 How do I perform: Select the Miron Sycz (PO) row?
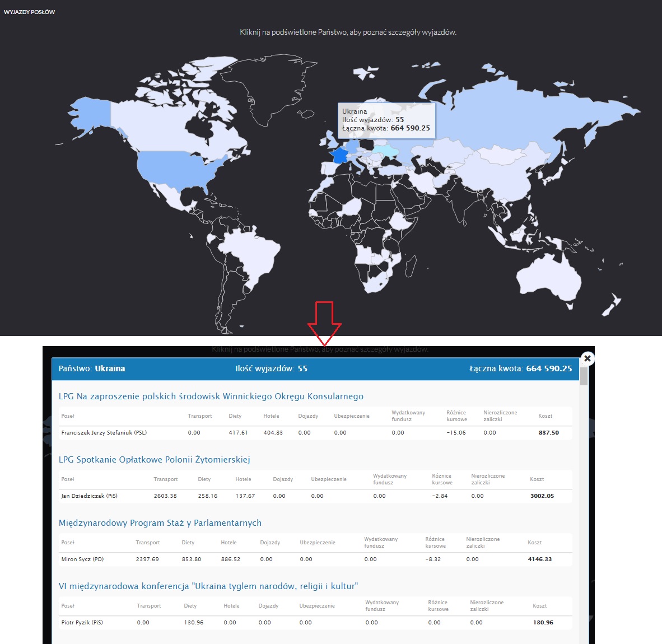pyautogui.click(x=82, y=559)
